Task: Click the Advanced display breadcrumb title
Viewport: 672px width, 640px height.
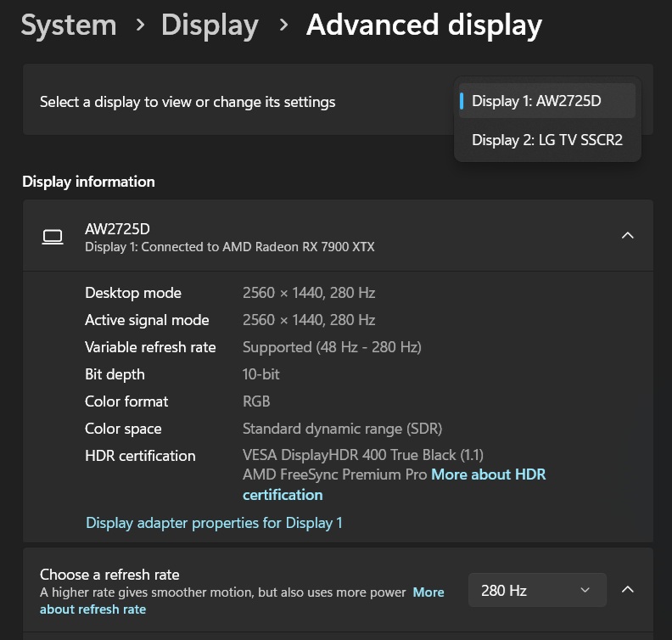Action: 424,25
